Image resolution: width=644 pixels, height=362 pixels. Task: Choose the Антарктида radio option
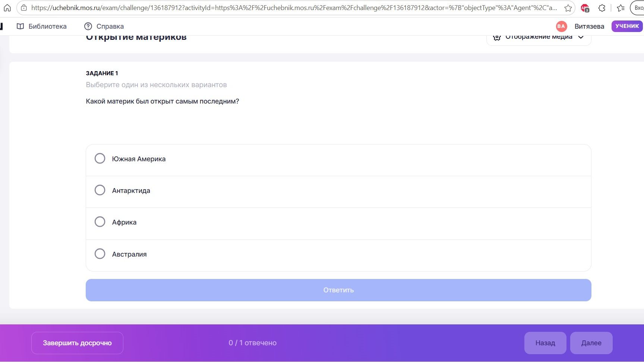pyautogui.click(x=100, y=190)
